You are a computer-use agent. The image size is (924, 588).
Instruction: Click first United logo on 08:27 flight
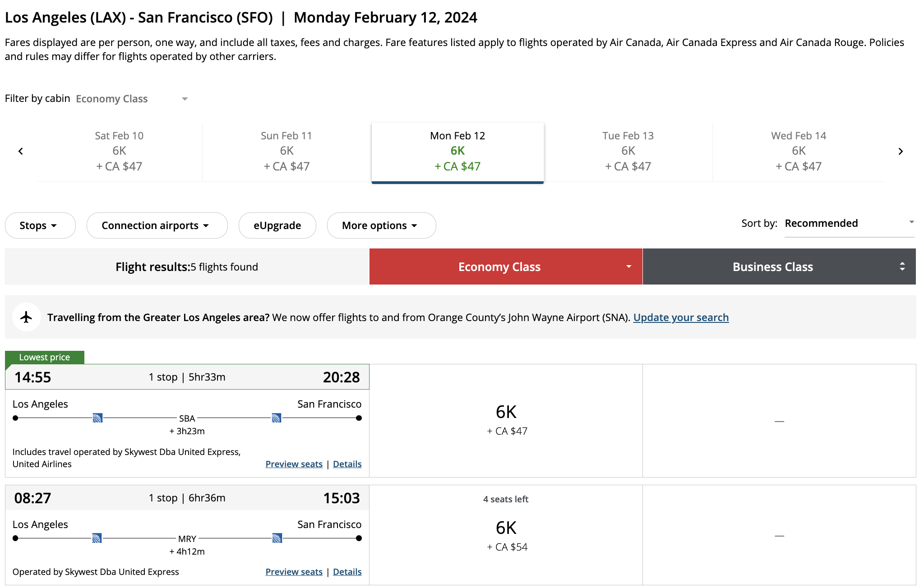pyautogui.click(x=97, y=538)
